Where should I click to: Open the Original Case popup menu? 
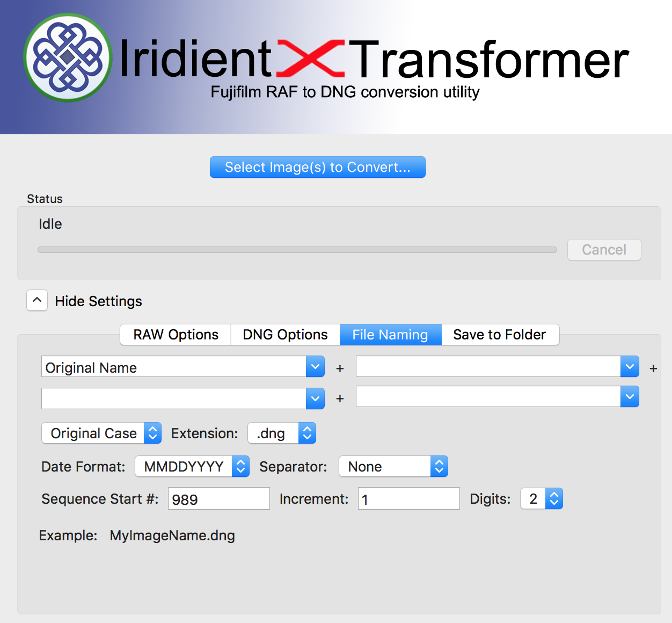[x=101, y=433]
